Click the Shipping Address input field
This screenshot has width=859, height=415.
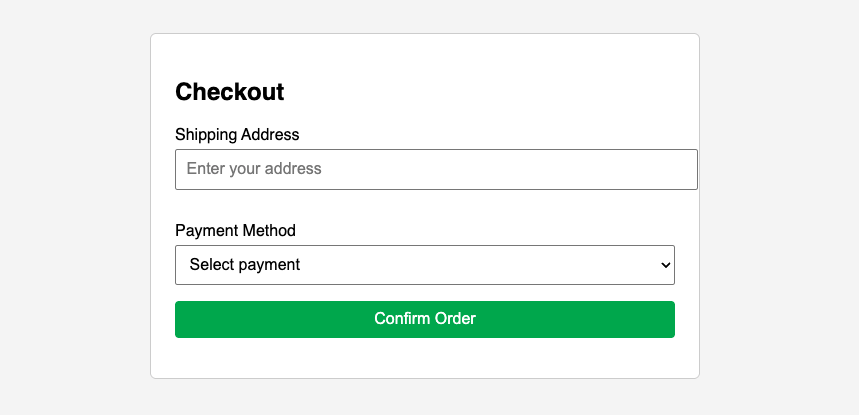[436, 169]
